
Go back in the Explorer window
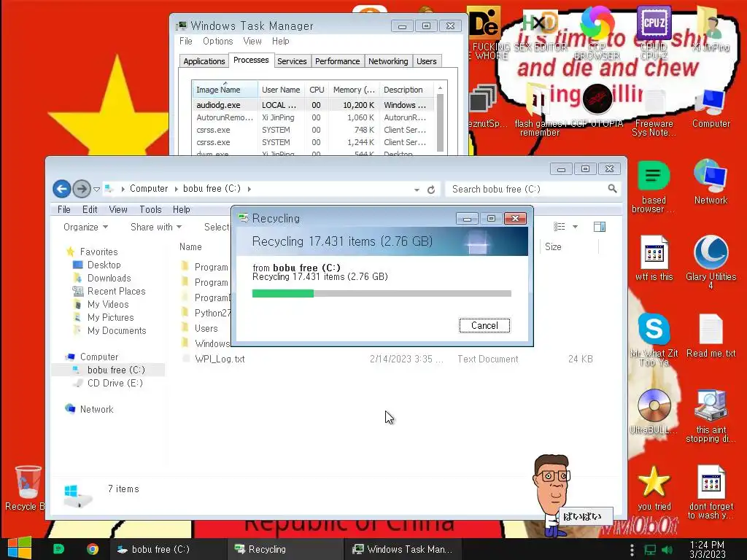61,189
